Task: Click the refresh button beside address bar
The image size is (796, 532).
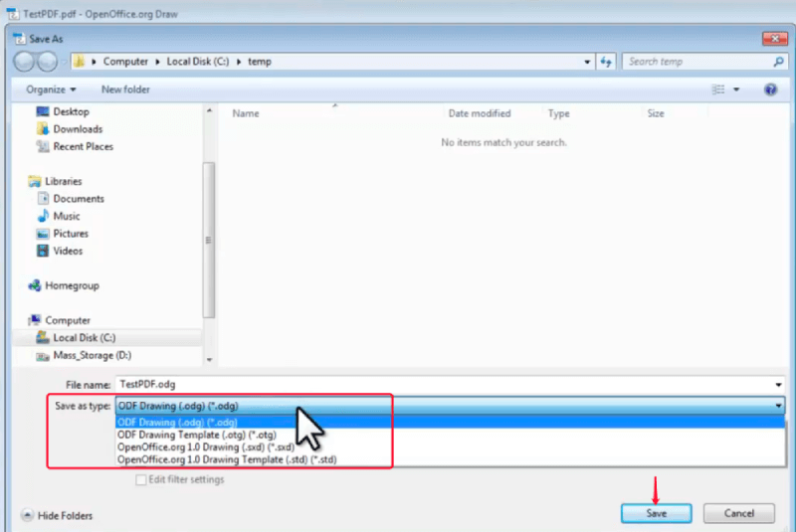Action: click(x=605, y=62)
